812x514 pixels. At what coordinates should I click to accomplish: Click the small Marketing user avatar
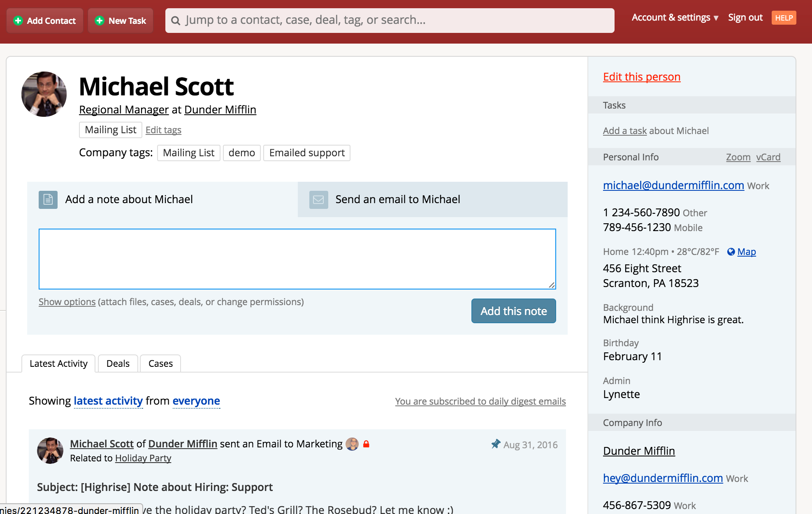(x=352, y=444)
